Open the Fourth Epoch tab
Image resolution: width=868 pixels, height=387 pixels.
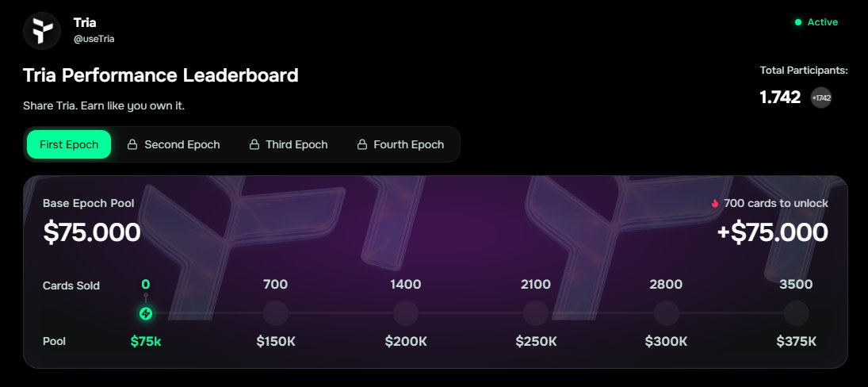(408, 145)
